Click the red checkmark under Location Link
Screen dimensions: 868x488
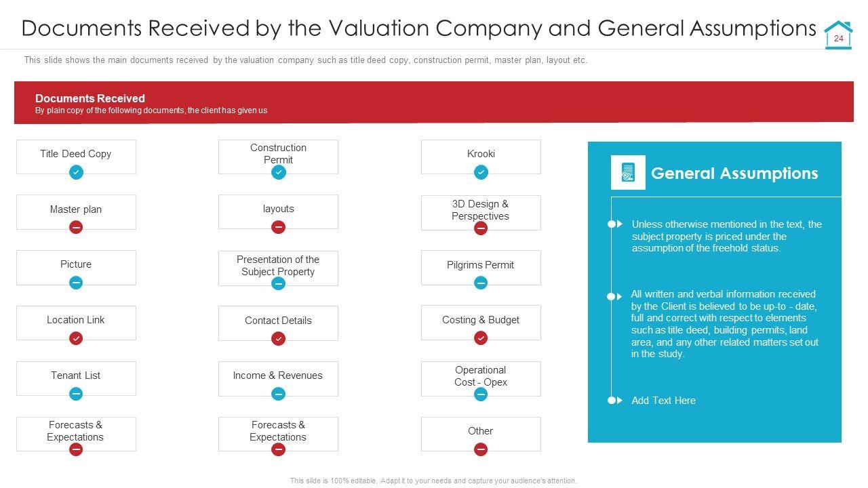pos(76,338)
